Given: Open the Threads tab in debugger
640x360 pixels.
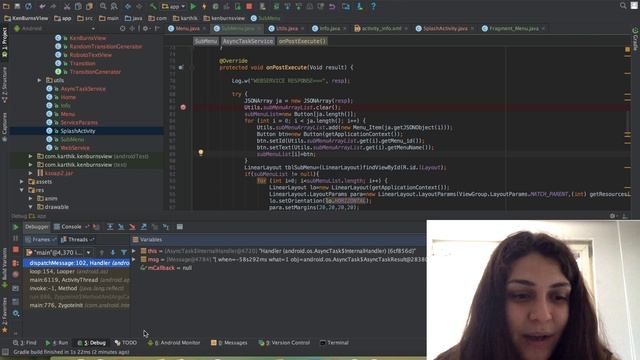Looking at the screenshot, I should 78,240.
